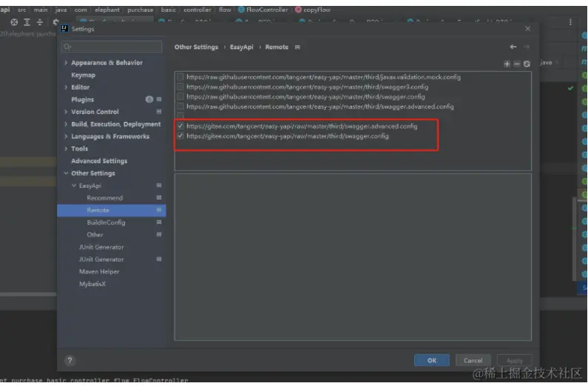The image size is (588, 386).
Task: Click the project-level icon on BuildInConfig row
Action: click(159, 223)
